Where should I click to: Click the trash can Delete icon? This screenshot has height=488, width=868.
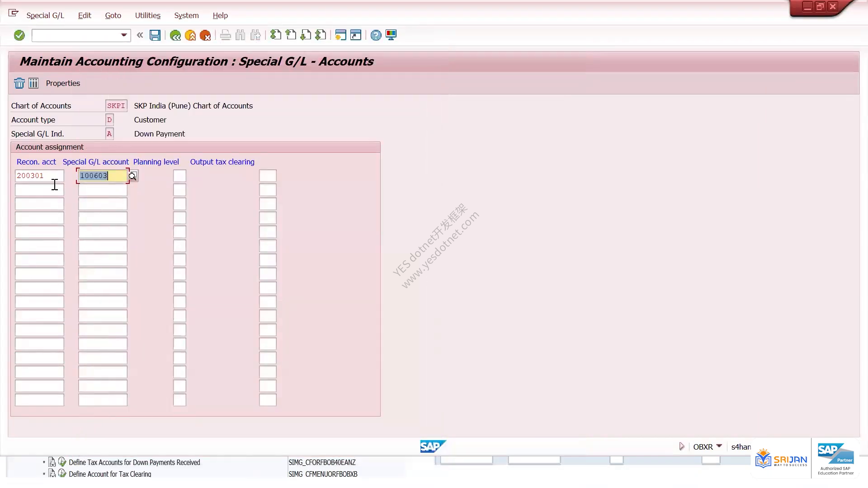(x=19, y=83)
